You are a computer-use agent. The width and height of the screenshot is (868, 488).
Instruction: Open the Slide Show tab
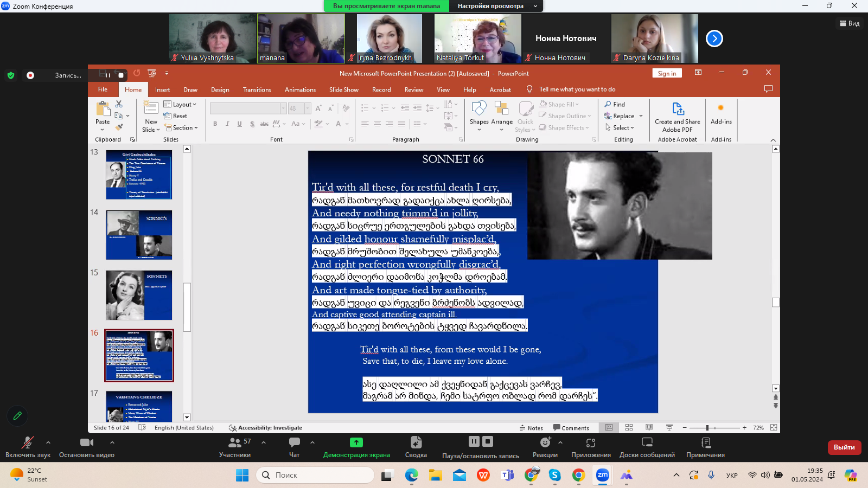point(343,90)
